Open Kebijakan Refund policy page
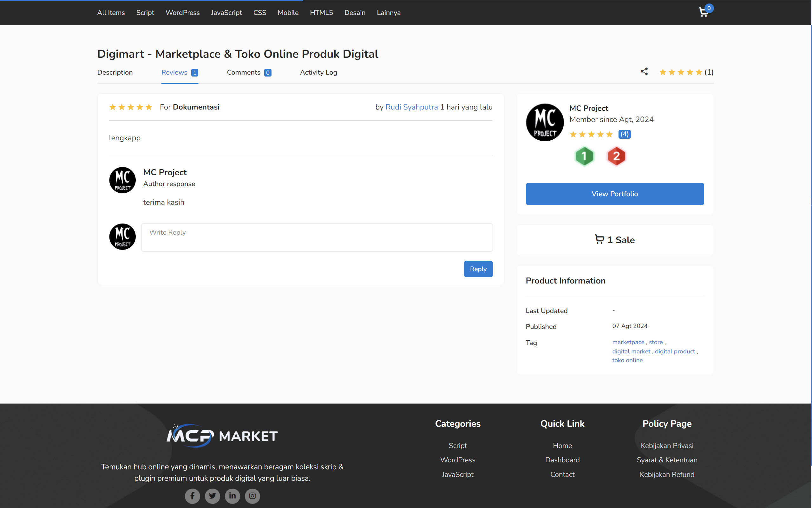The image size is (812, 508). pyautogui.click(x=667, y=474)
